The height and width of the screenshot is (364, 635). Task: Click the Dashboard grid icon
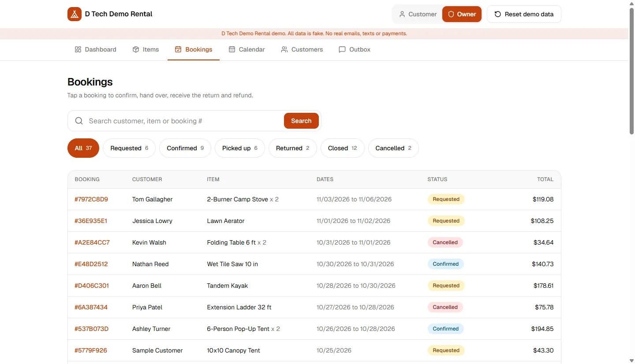coord(78,49)
